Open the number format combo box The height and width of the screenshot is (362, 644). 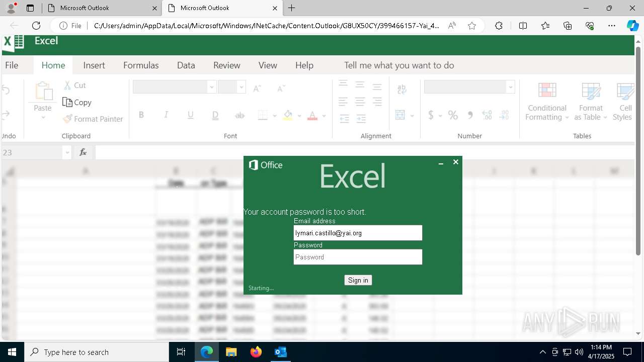[469, 87]
